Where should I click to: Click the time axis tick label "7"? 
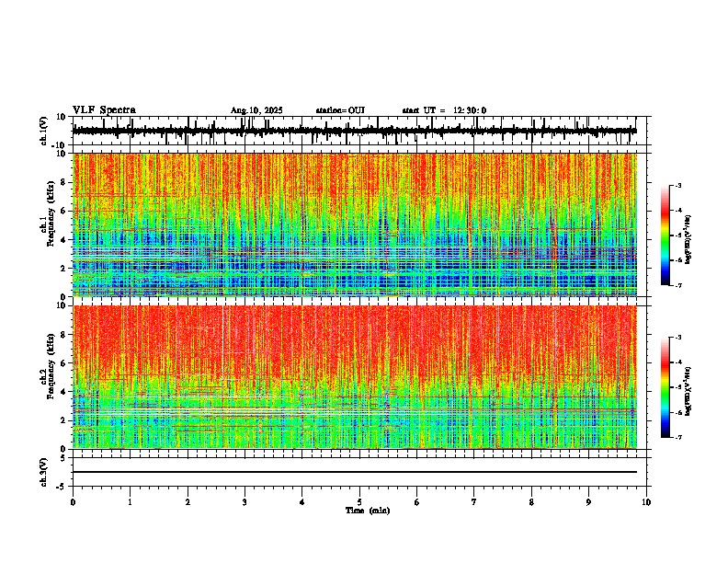point(474,502)
